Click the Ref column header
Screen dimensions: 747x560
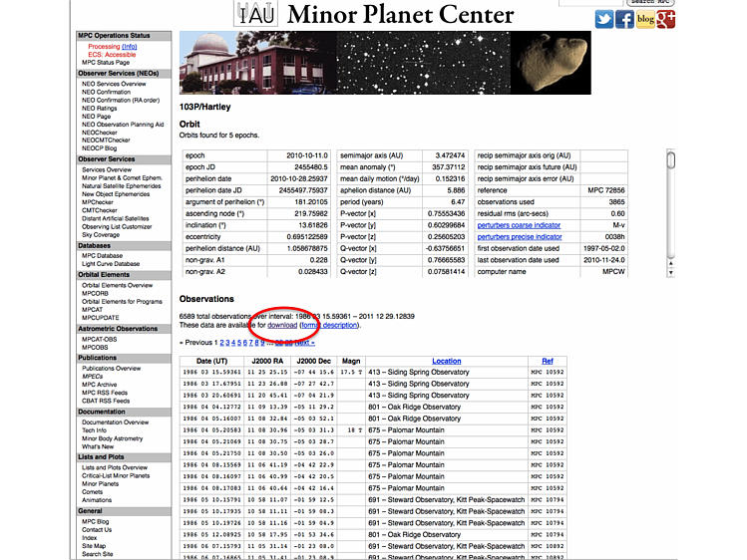pyautogui.click(x=547, y=361)
